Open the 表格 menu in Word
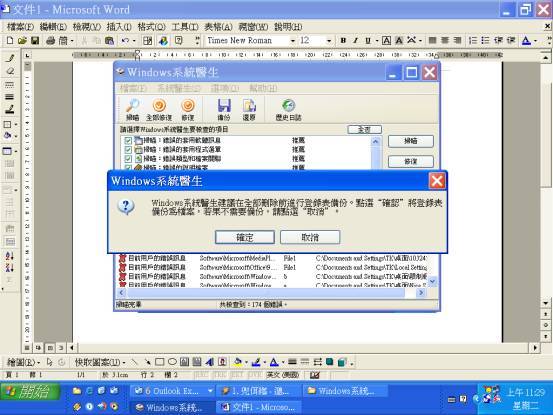The width and height of the screenshot is (553, 415). [218, 27]
